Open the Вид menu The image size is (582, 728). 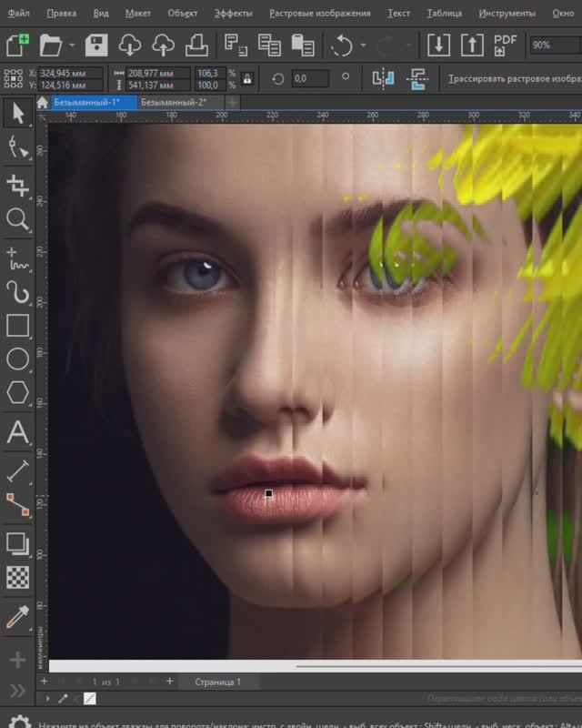(x=101, y=13)
